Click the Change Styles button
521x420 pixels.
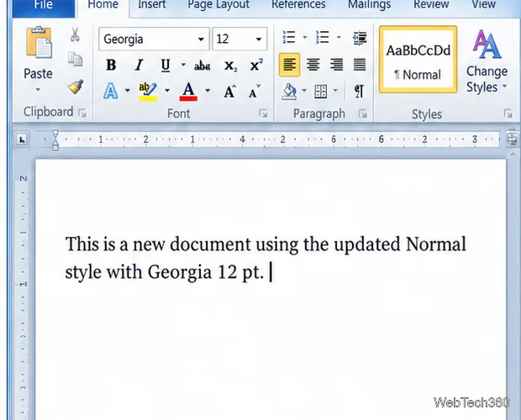point(487,62)
